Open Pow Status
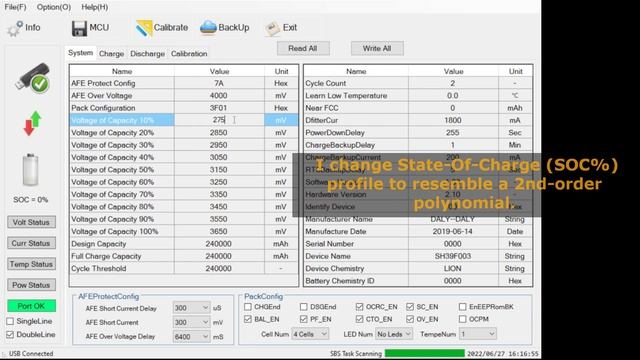 point(31,285)
